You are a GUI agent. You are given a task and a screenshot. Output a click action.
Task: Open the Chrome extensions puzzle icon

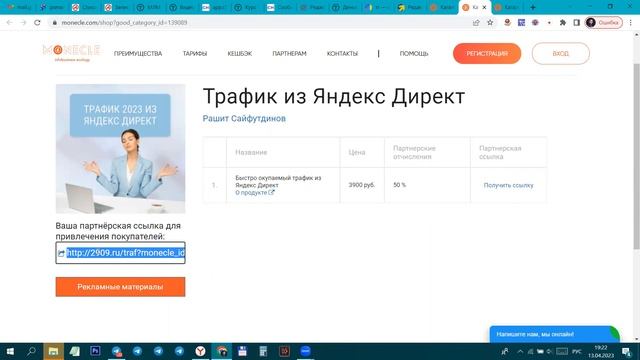point(562,22)
